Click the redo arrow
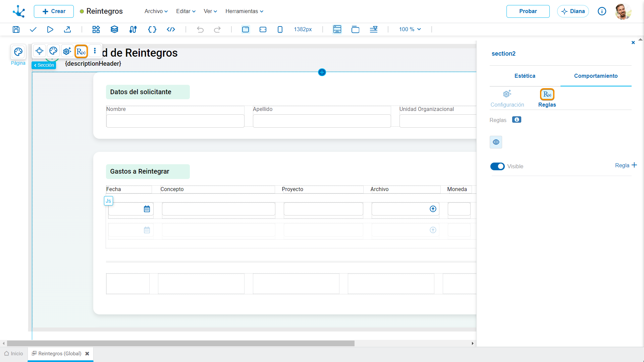 [217, 29]
